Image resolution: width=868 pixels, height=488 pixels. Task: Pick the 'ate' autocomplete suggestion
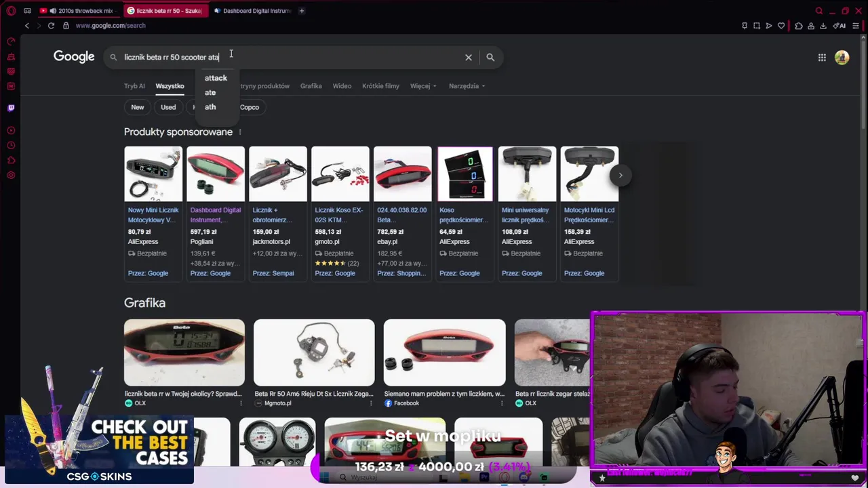[x=210, y=93]
